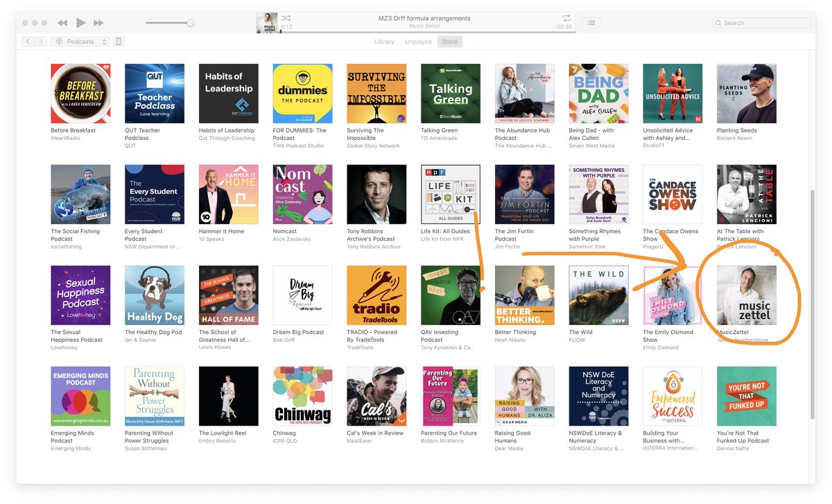Open Tony Robbins Archive's Podcast artwork
The image size is (832, 504).
point(376,195)
